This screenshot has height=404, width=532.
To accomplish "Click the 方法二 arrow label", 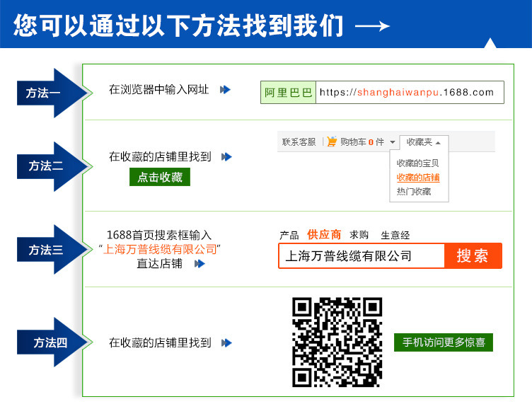I will click(51, 166).
